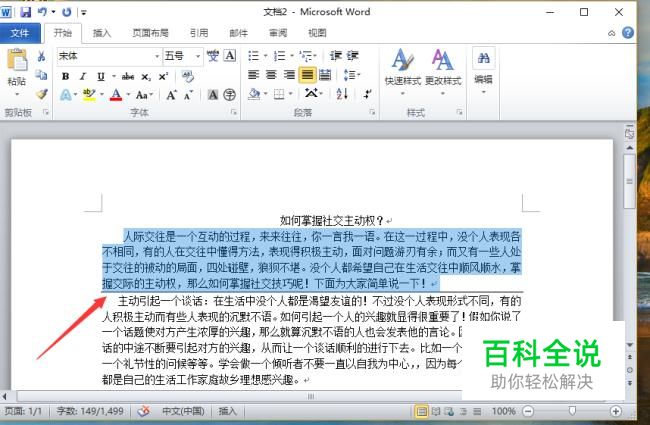
Task: Switch to the 邮件 Mailings tab
Action: (238, 33)
